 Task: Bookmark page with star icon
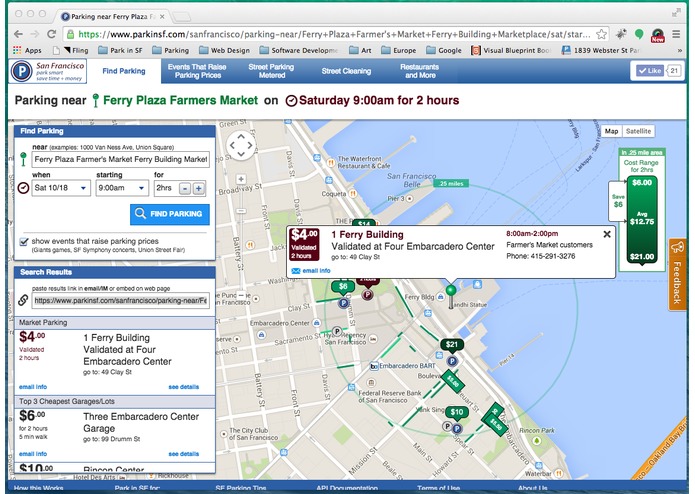click(601, 34)
